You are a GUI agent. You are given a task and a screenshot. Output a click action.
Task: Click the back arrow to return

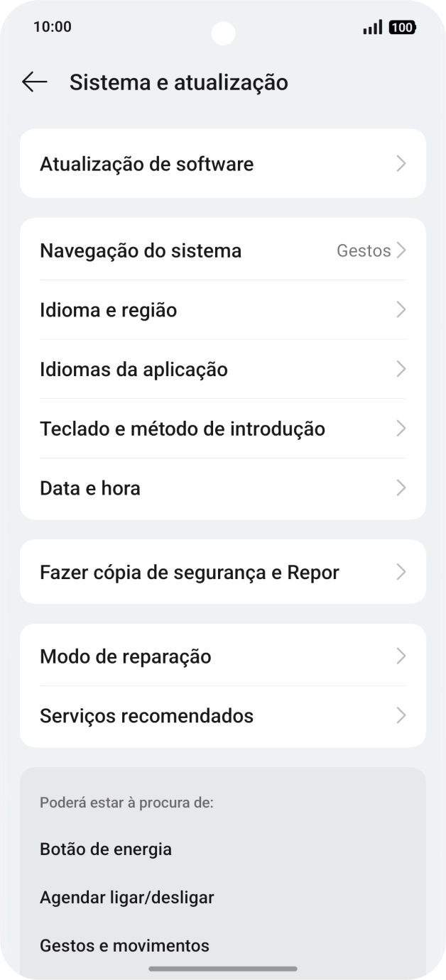pos(33,82)
